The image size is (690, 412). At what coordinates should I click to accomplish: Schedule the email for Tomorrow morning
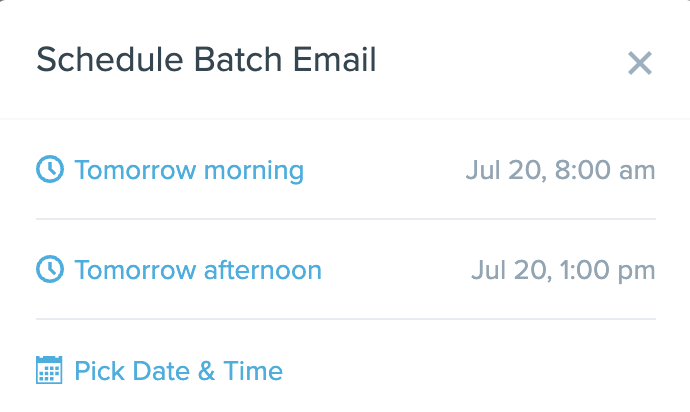click(x=188, y=170)
